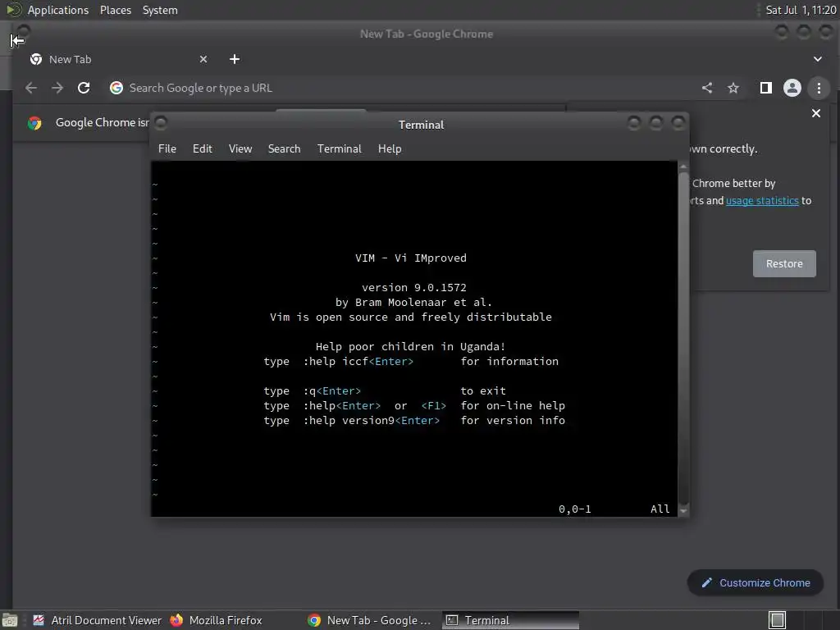840x630 pixels.
Task: Bookmark this tab with the star icon
Action: [733, 88]
